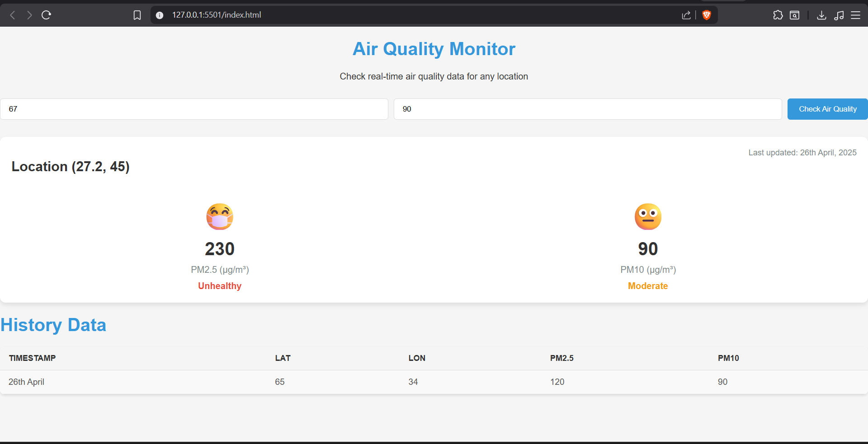Navigate back to the previous page
Image resolution: width=868 pixels, height=444 pixels.
pos(12,15)
